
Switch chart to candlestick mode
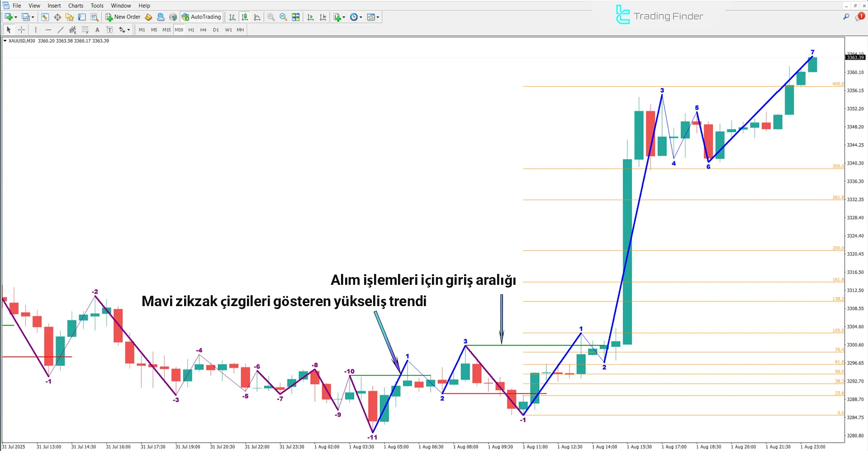tap(244, 17)
